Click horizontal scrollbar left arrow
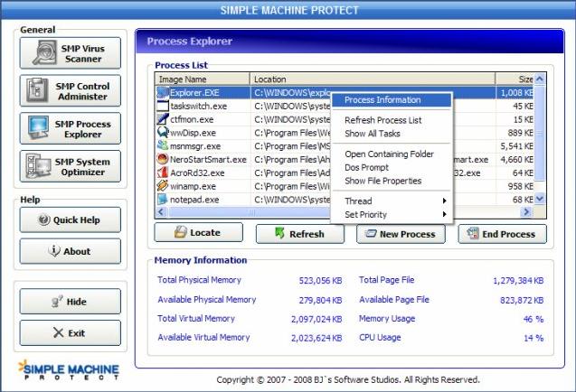Screen dimensions: 576x392 point(161,211)
